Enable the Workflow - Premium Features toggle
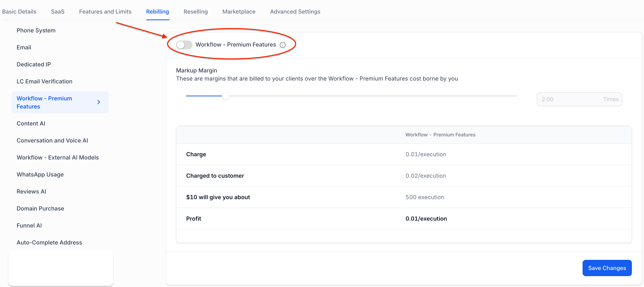This screenshot has width=644, height=287. 184,45
